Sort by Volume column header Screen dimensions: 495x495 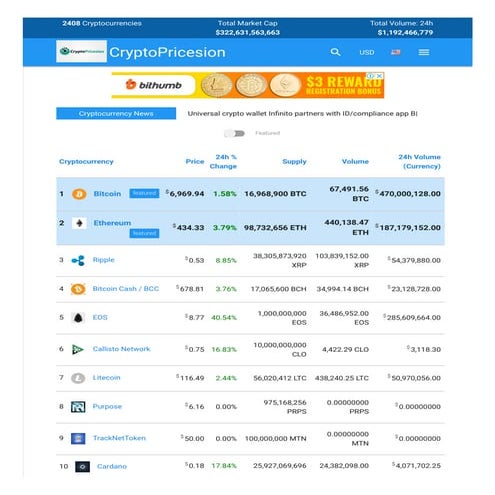[x=355, y=161]
